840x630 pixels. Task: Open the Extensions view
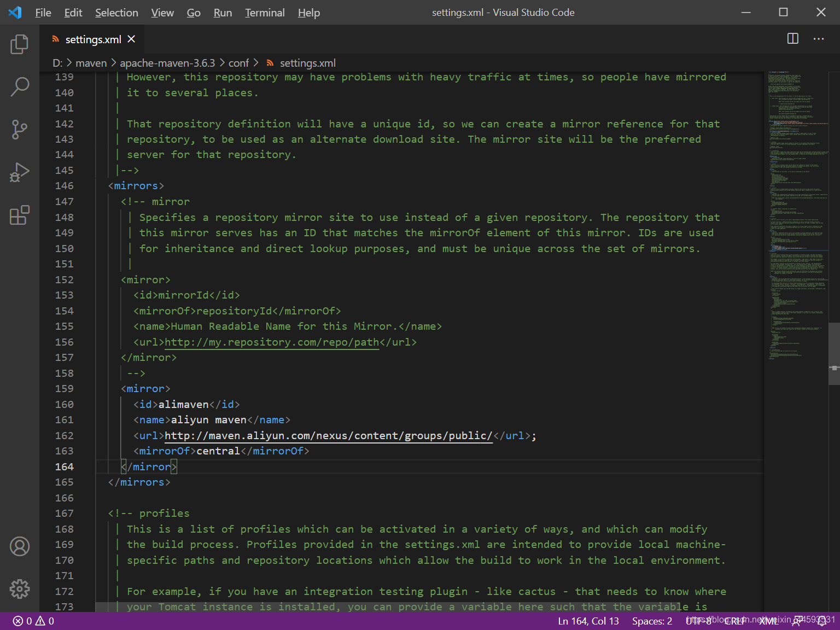point(20,215)
